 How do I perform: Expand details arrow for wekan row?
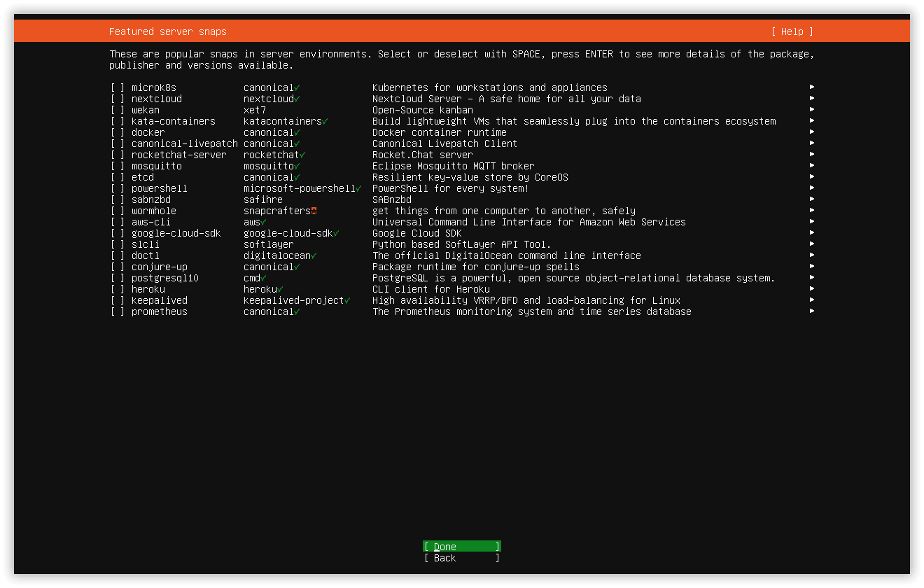pos(812,109)
